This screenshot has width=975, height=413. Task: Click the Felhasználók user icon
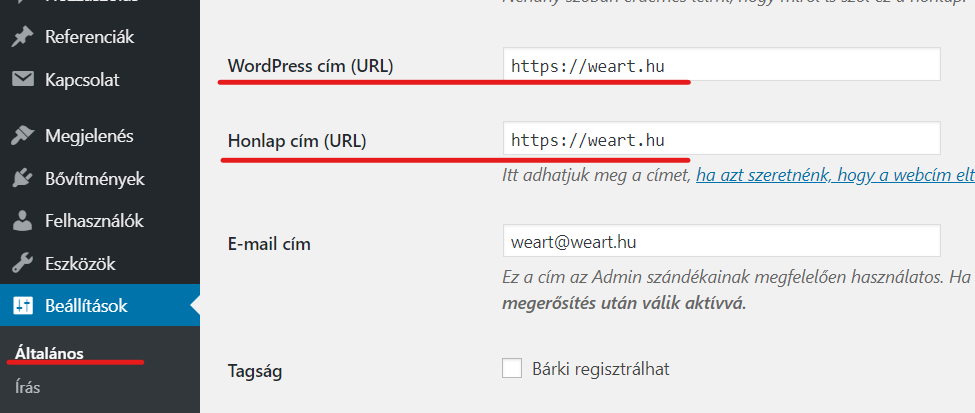coord(22,222)
